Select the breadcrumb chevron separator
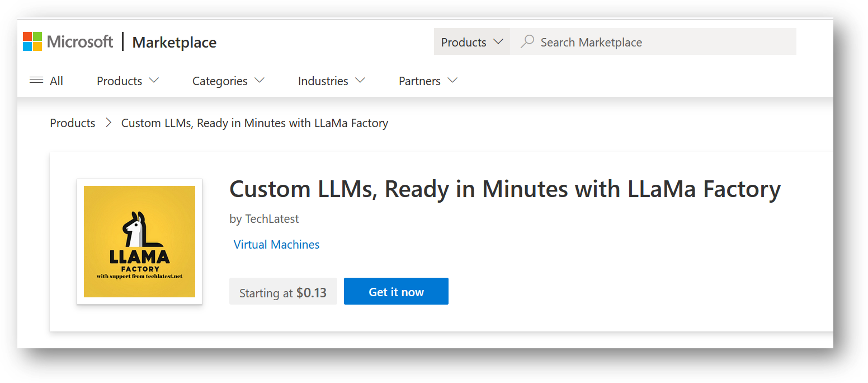 pos(108,123)
